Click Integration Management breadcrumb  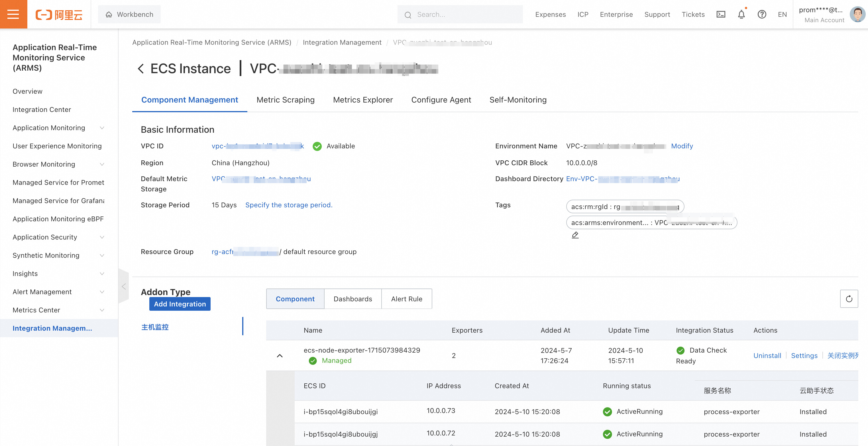pyautogui.click(x=342, y=42)
